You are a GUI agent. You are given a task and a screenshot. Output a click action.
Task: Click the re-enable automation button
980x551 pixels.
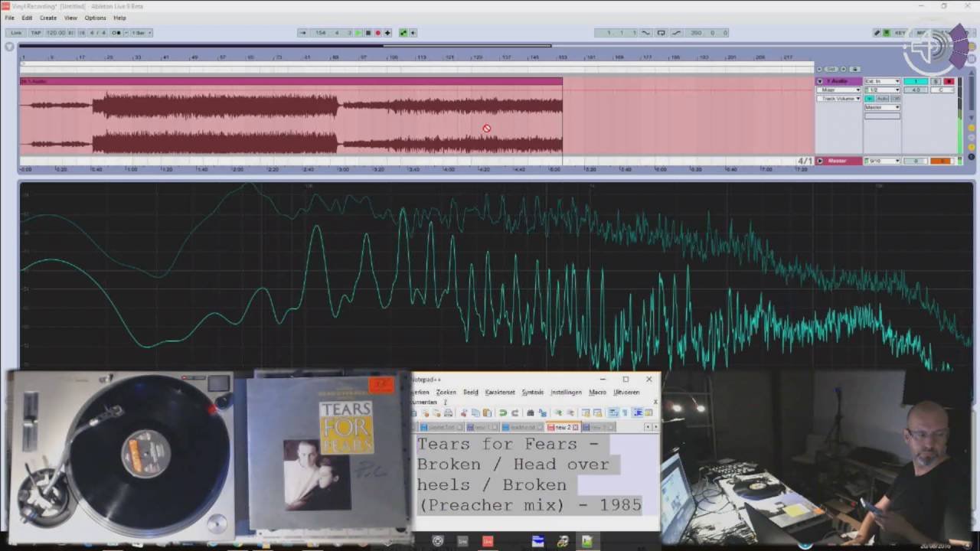(x=413, y=33)
